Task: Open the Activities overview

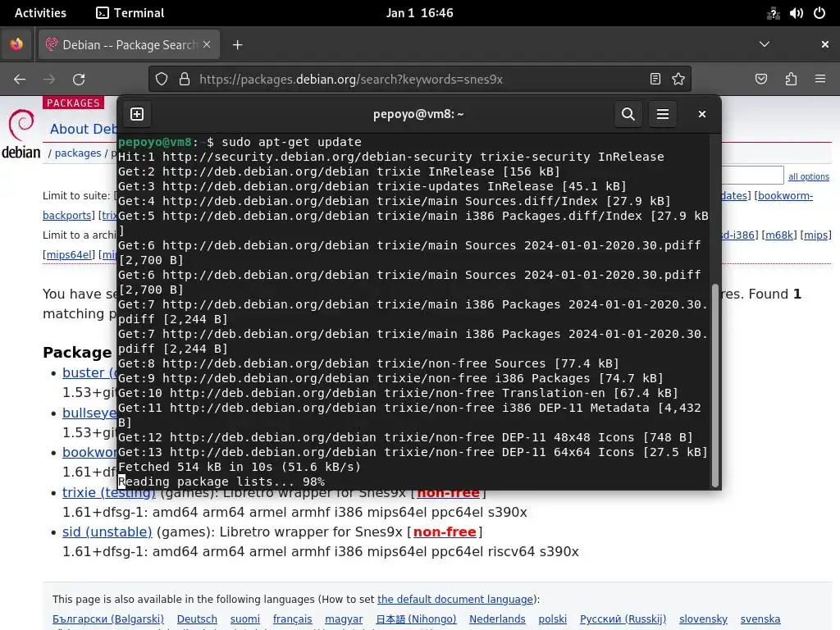Action: click(40, 13)
